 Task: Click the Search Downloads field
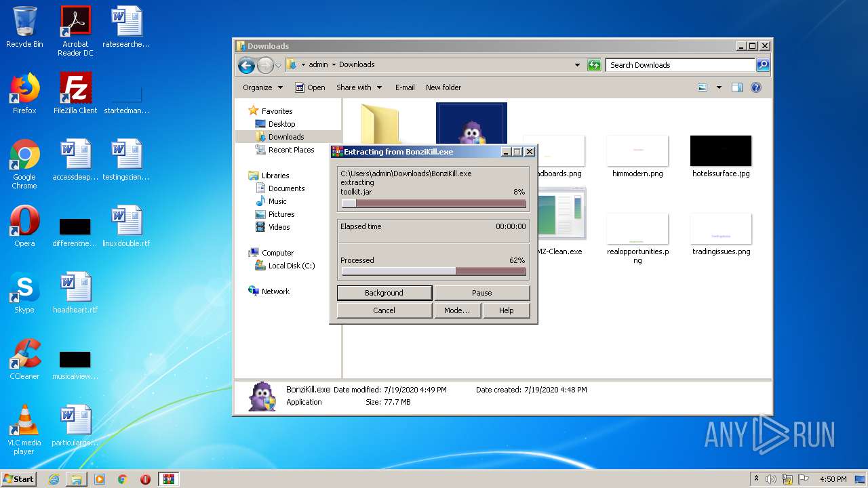tap(680, 65)
